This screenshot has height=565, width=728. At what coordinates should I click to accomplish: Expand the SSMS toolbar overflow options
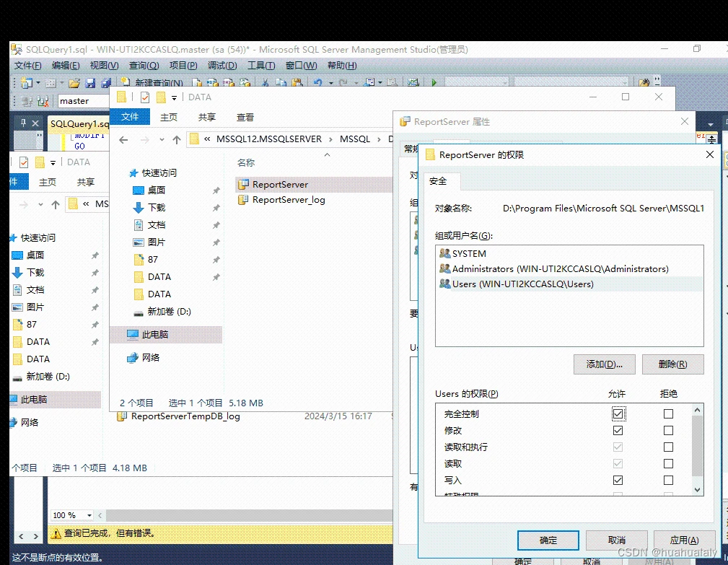tap(657, 82)
